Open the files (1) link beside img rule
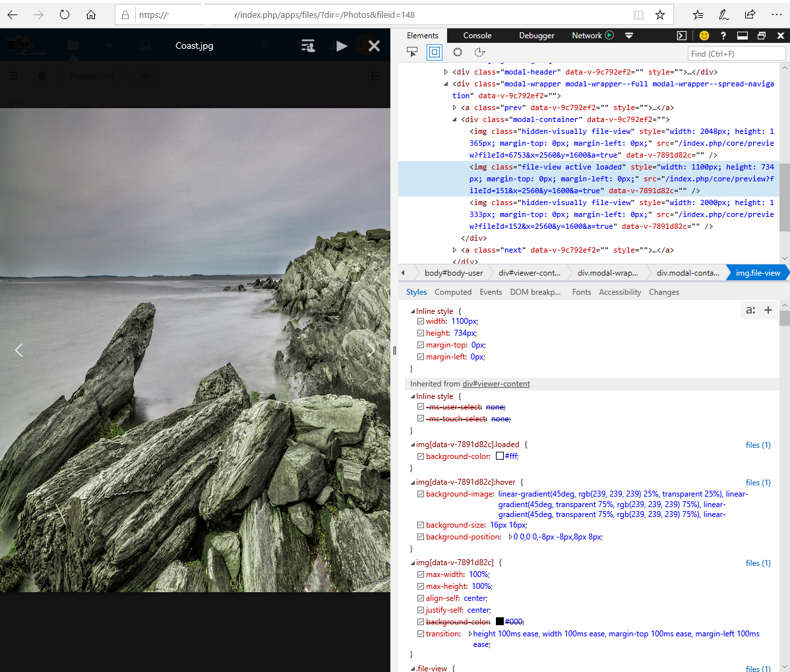The height and width of the screenshot is (672, 790). point(757,563)
